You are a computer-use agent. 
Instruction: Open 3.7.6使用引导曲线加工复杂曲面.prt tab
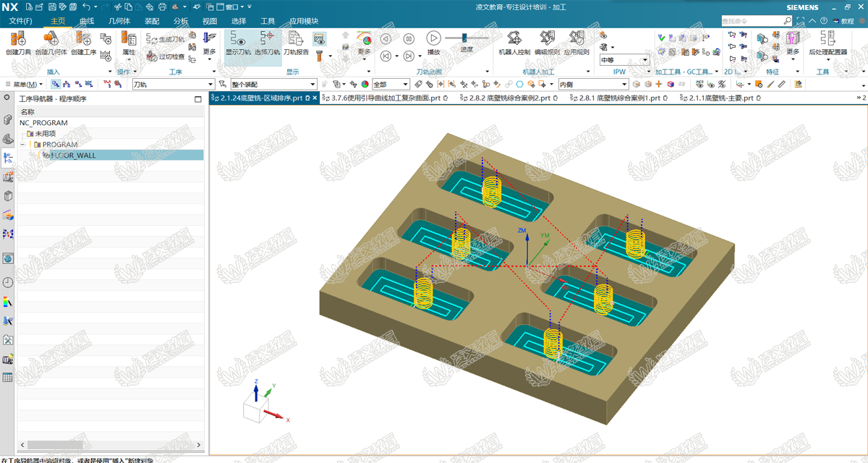coord(384,98)
